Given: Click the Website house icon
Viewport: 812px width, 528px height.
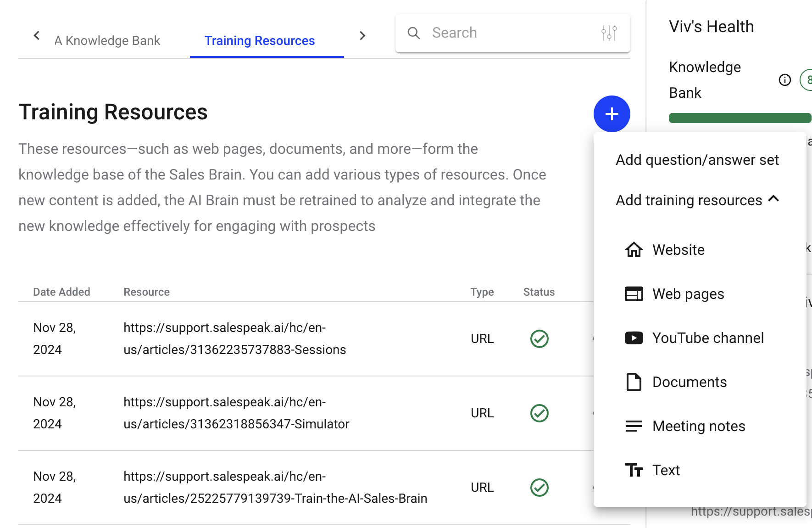Looking at the screenshot, I should [x=634, y=250].
